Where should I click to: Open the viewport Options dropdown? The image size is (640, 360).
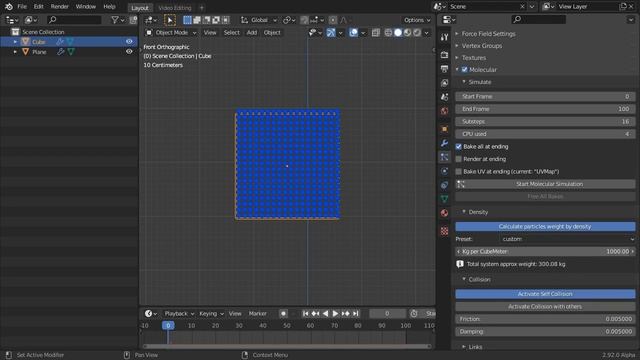click(x=417, y=20)
